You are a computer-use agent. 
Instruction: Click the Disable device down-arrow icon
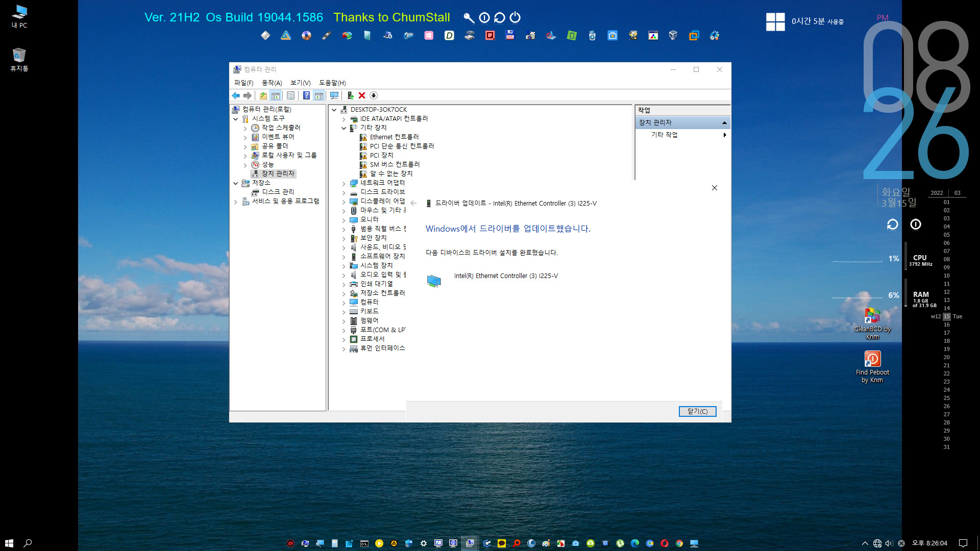[374, 95]
